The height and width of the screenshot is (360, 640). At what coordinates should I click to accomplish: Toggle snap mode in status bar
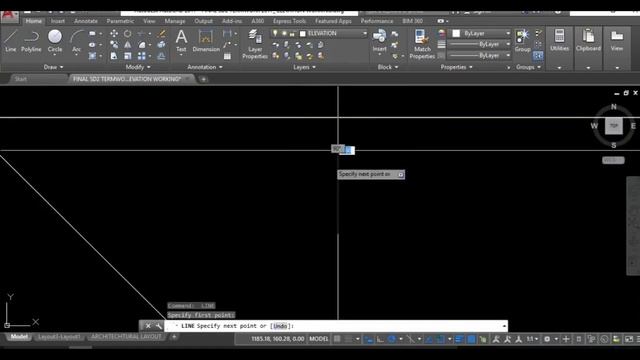(x=348, y=339)
